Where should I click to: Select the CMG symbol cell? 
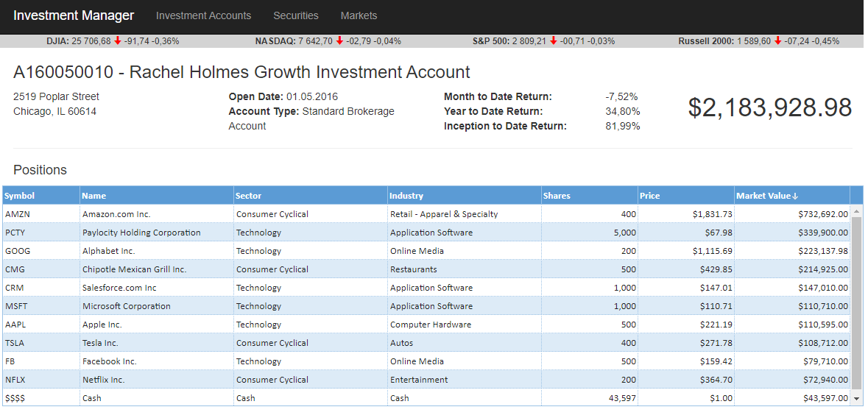[41, 269]
